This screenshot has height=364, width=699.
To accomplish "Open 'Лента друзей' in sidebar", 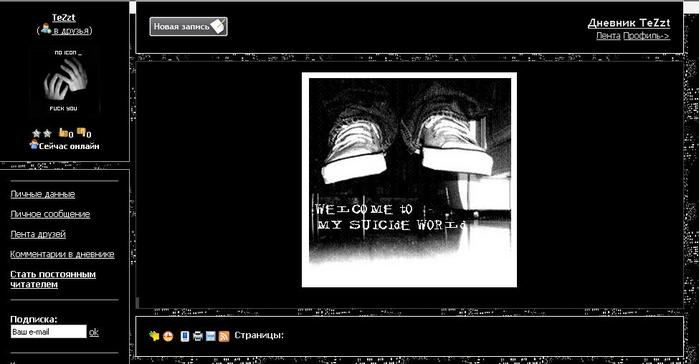I will [38, 234].
